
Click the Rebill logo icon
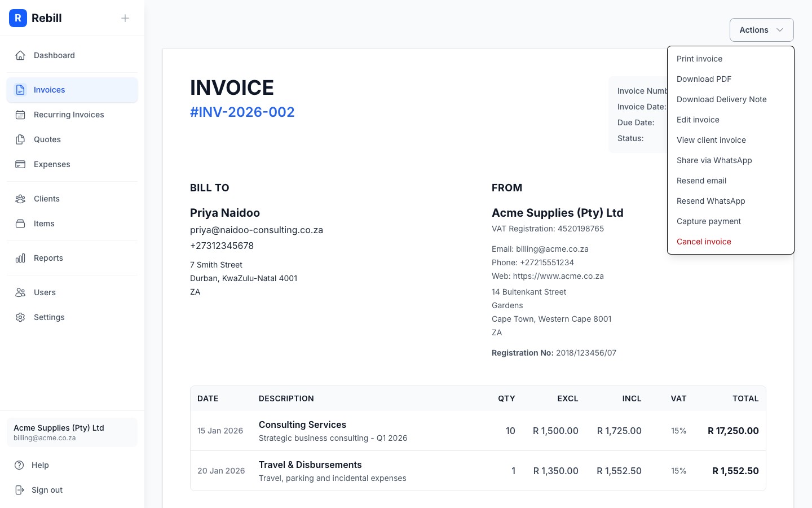[x=18, y=18]
